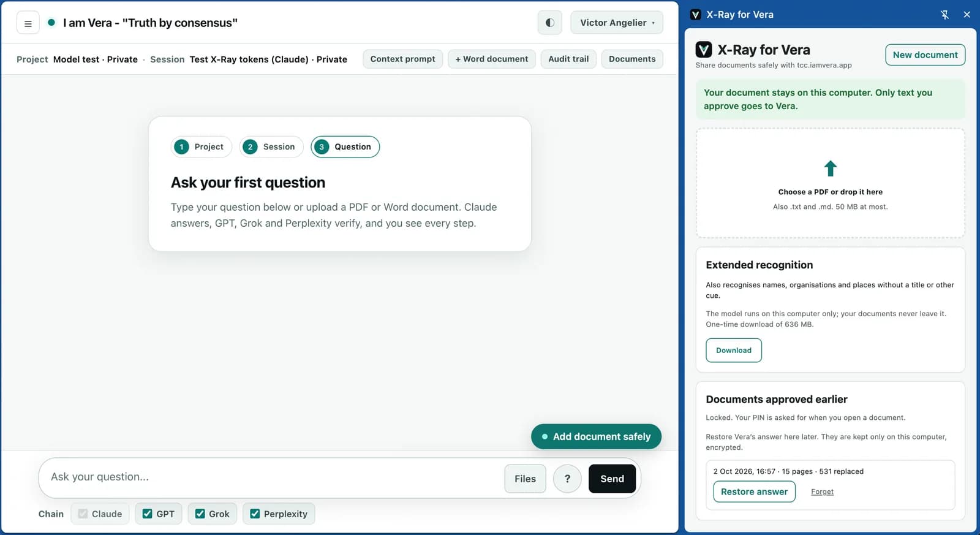The width and height of the screenshot is (980, 535).
Task: Open the Victor Angelier user dropdown
Action: click(617, 23)
